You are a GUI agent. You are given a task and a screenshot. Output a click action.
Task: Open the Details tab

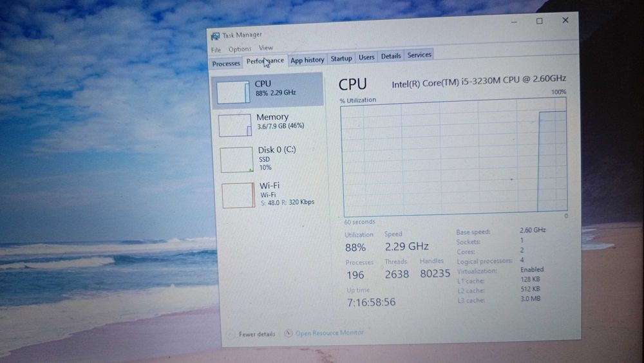tap(391, 56)
